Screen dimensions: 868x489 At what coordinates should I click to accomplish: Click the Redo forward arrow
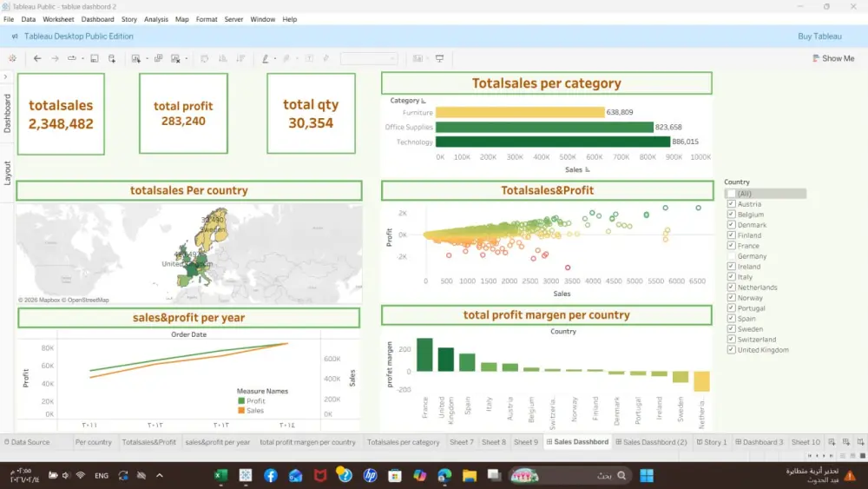click(55, 58)
